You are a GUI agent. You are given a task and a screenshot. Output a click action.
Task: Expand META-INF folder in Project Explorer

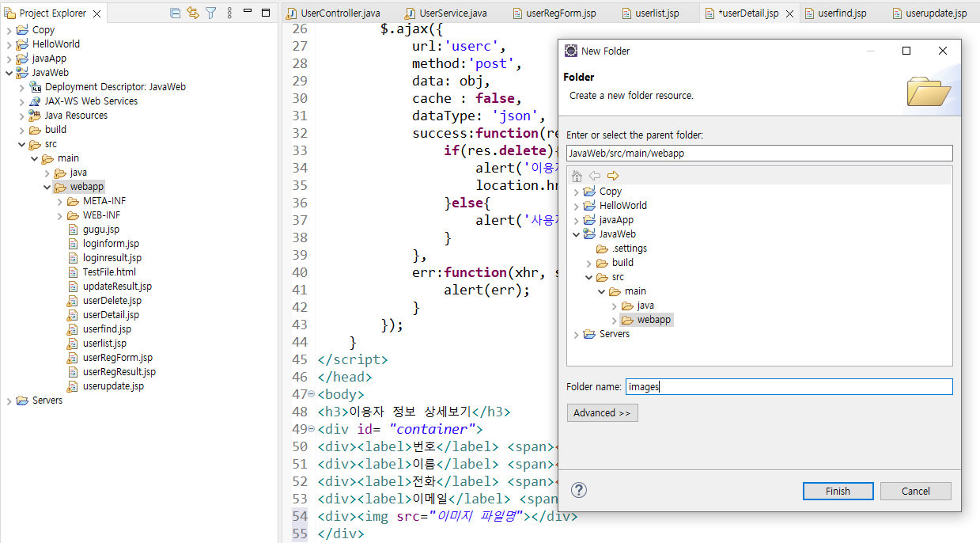(59, 201)
